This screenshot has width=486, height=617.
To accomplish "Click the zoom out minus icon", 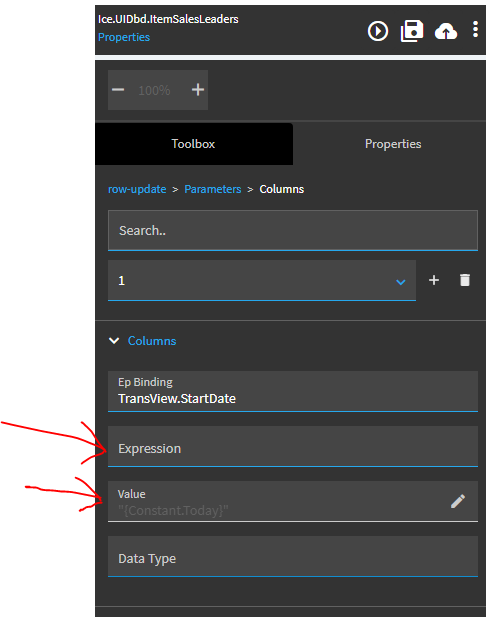I will point(118,90).
